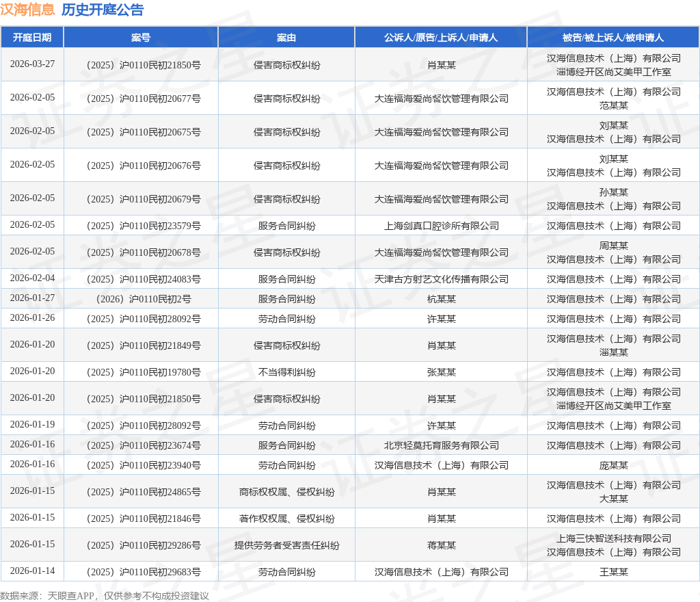Click case number 沪0110民初24865号
This screenshot has height=602, width=700.
click(x=143, y=492)
